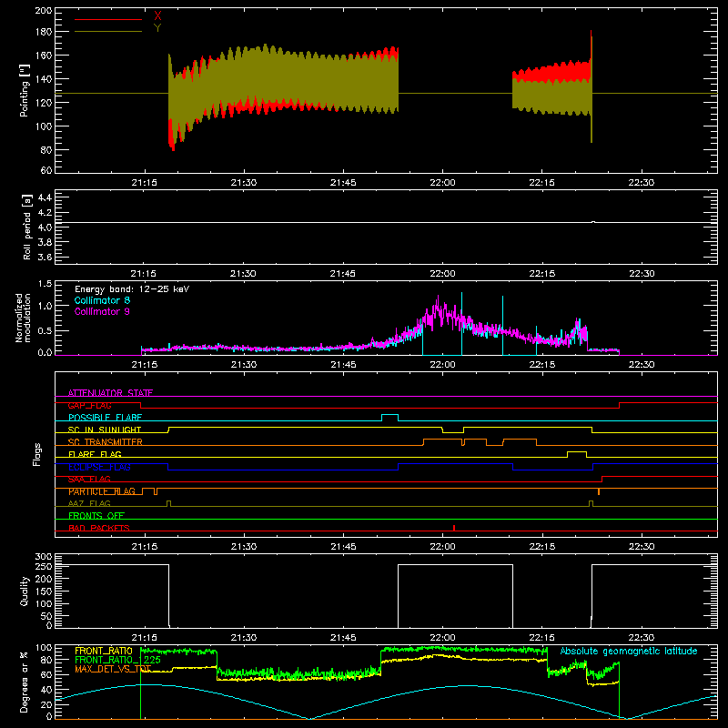Click the 180 tick on Pointing axis

click(44, 32)
